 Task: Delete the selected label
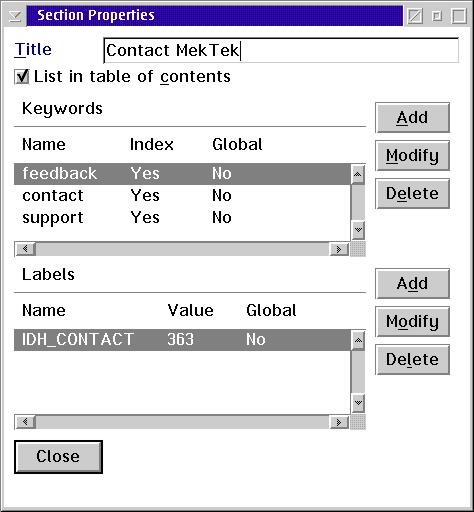pos(412,360)
